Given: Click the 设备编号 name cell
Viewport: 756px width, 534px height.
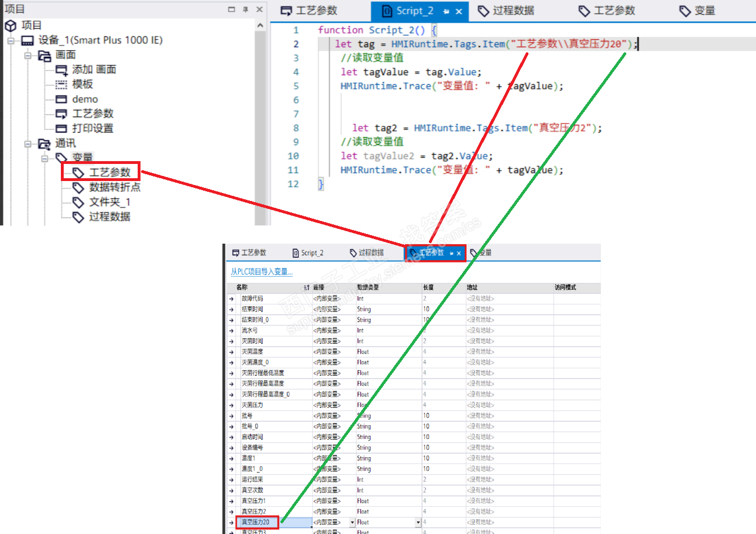Looking at the screenshot, I should [x=274, y=448].
